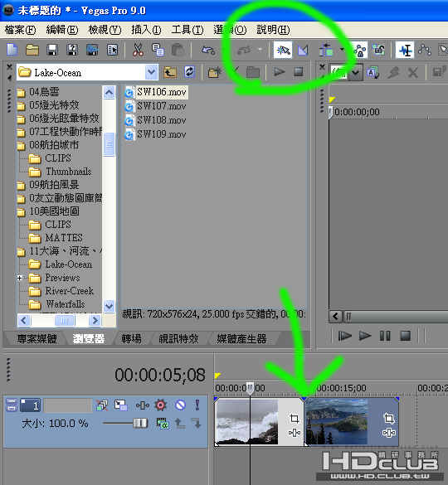Select the Normal Edit tool

(405, 50)
